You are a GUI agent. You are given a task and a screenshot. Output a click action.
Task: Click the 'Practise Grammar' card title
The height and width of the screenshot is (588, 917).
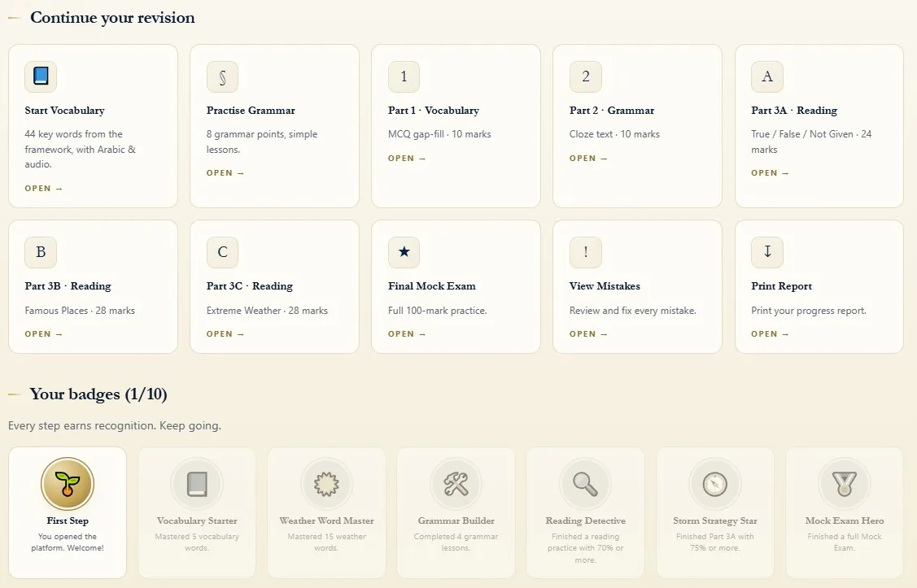251,111
